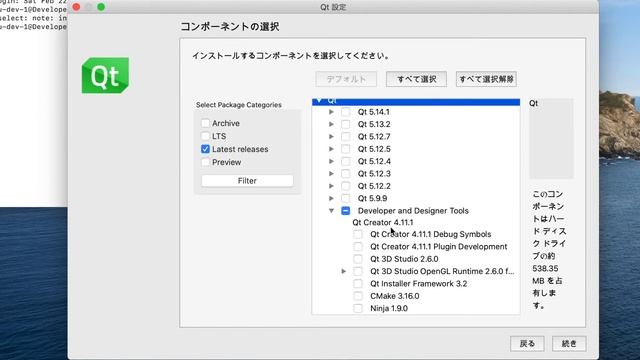
Task: Check the Preview category checkbox
Action: coord(205,162)
